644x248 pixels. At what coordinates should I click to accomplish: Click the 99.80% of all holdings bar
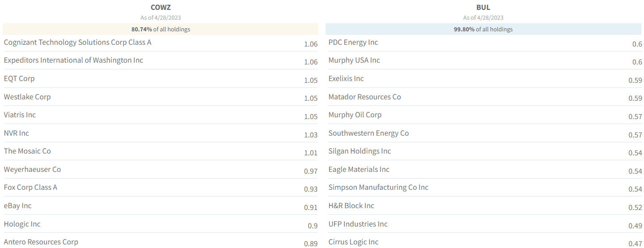(483, 29)
